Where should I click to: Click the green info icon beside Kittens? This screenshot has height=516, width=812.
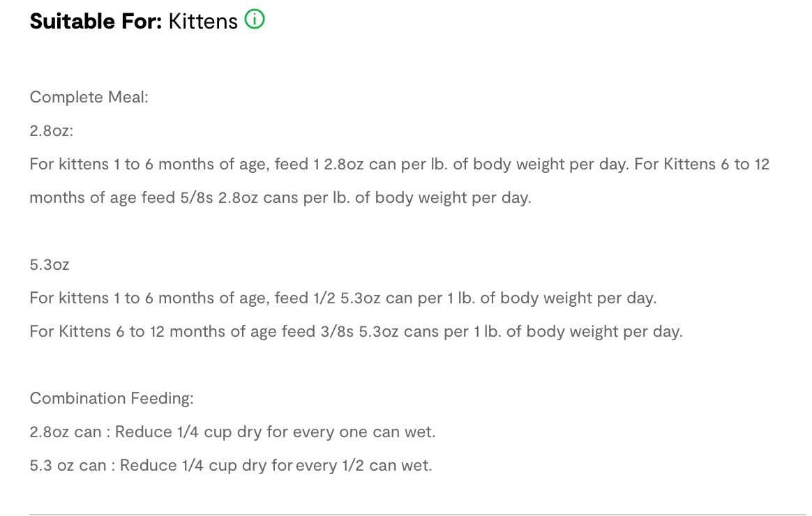point(255,21)
